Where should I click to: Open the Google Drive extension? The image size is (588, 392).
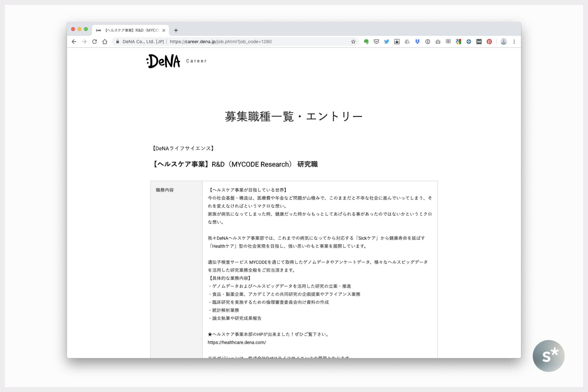(x=407, y=42)
